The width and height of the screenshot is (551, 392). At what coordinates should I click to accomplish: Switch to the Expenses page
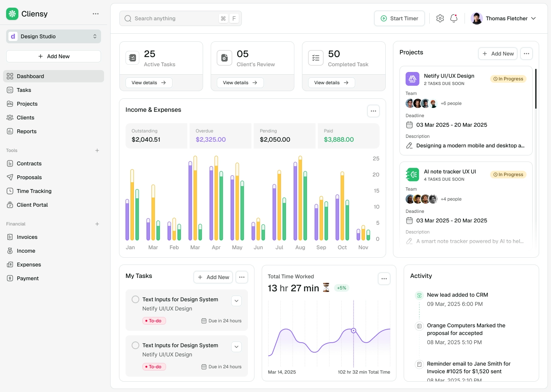[x=29, y=265]
